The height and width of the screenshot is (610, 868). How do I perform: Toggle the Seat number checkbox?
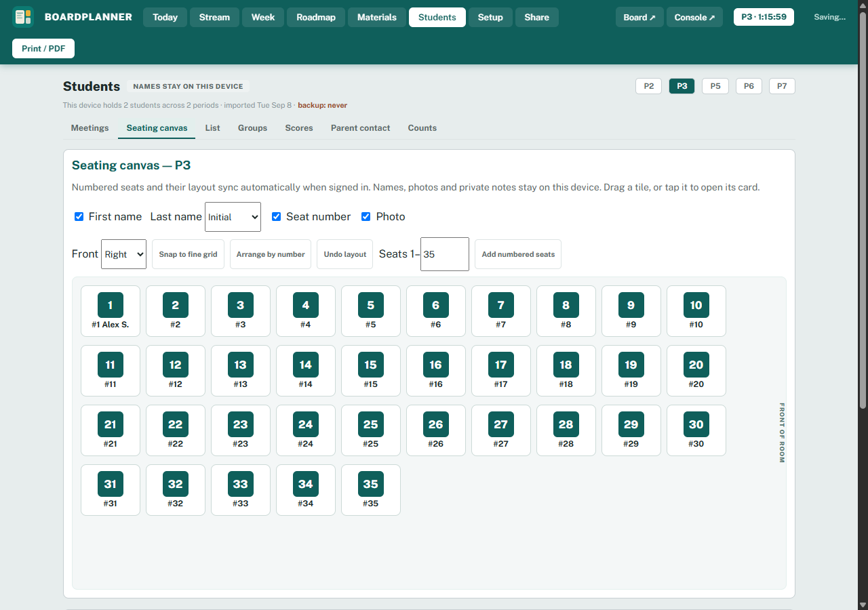point(276,217)
